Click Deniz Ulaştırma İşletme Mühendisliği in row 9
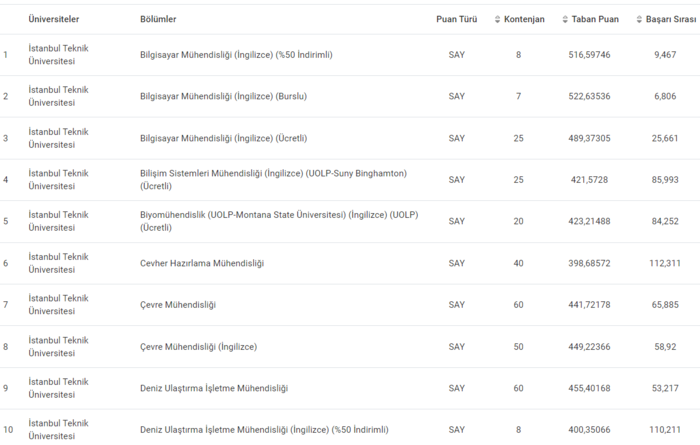 [214, 388]
